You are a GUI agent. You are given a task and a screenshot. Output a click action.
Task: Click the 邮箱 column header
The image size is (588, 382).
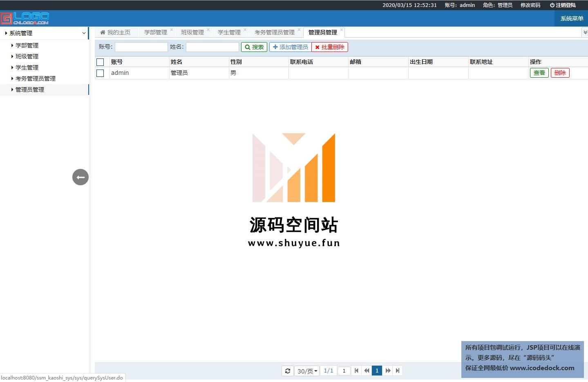click(378, 62)
